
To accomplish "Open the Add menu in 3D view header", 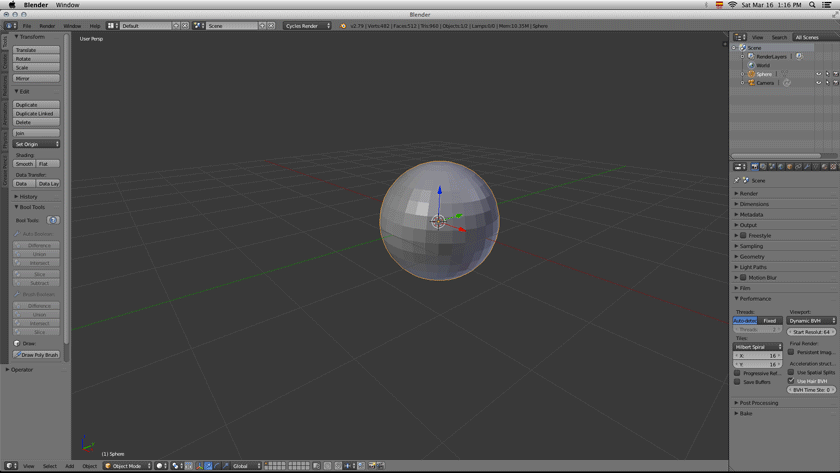I will pyautogui.click(x=70, y=466).
